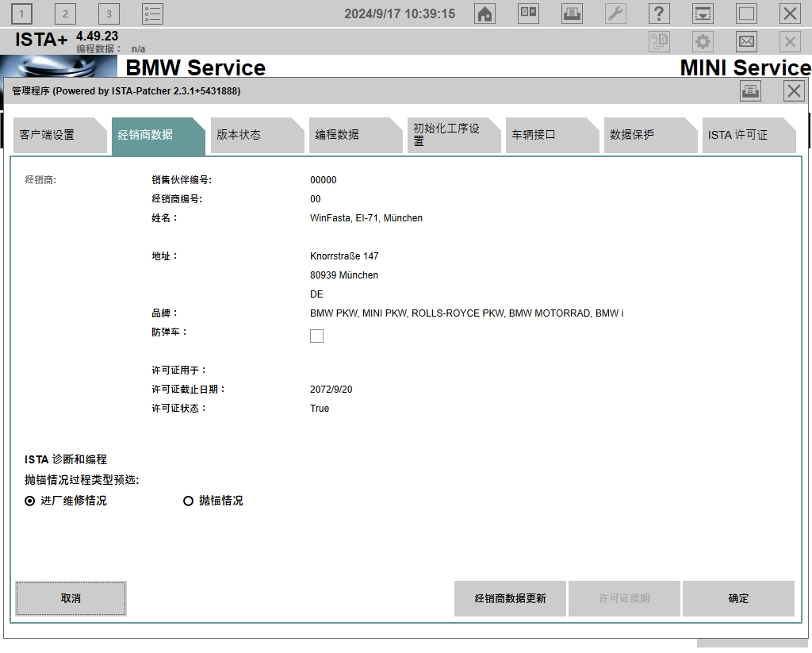Click the 许可证截止日期 label

pos(189,390)
